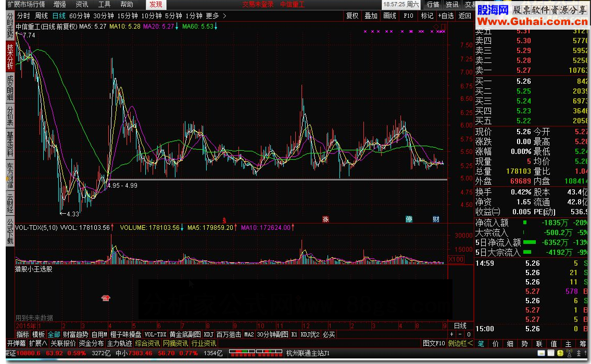
Task: Switch chart to 30分钟 period
Action: coord(104,16)
